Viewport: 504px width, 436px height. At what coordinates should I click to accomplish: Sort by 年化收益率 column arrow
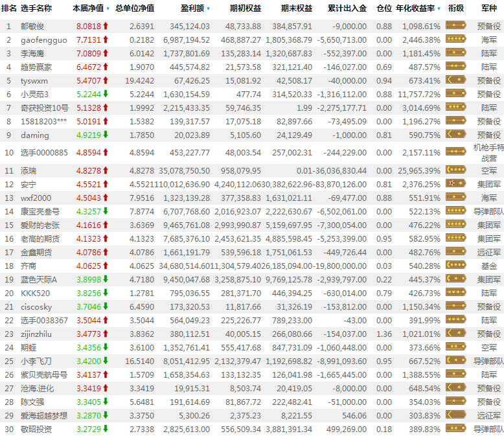[439, 8]
